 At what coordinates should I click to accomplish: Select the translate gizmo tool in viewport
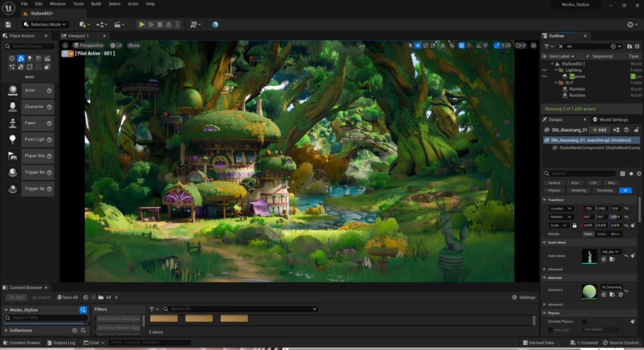click(418, 45)
